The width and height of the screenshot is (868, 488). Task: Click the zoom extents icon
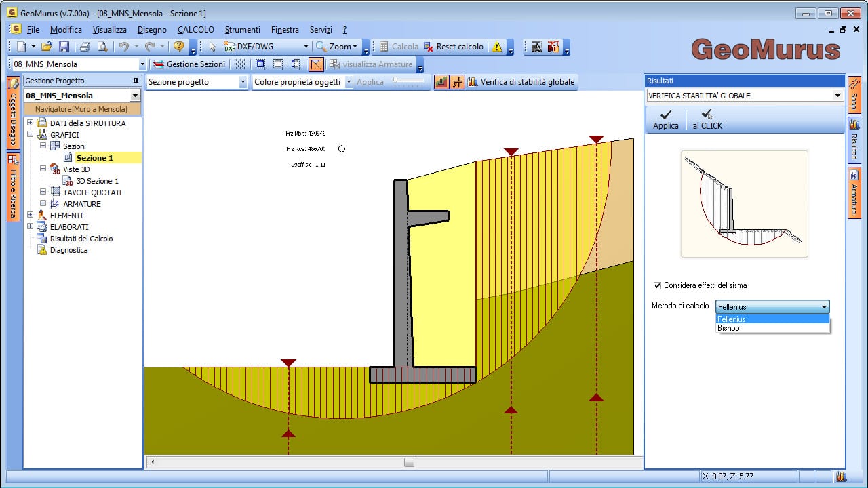point(278,64)
